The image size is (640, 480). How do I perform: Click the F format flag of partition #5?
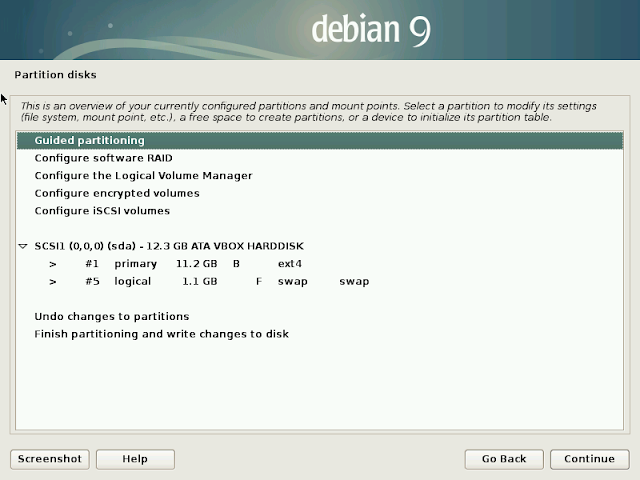(x=259, y=281)
